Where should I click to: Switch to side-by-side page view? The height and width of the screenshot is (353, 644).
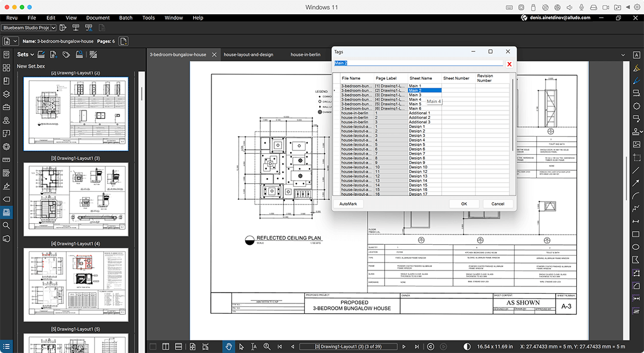point(166,346)
